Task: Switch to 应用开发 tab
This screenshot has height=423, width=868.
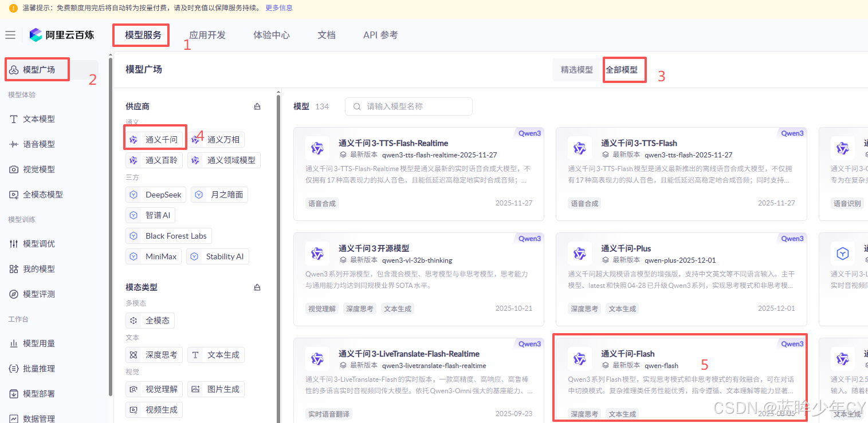Action: pyautogui.click(x=207, y=35)
